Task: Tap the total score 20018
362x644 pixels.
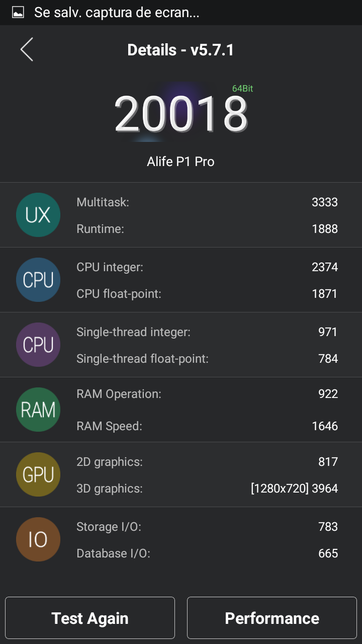Action: 181,114
